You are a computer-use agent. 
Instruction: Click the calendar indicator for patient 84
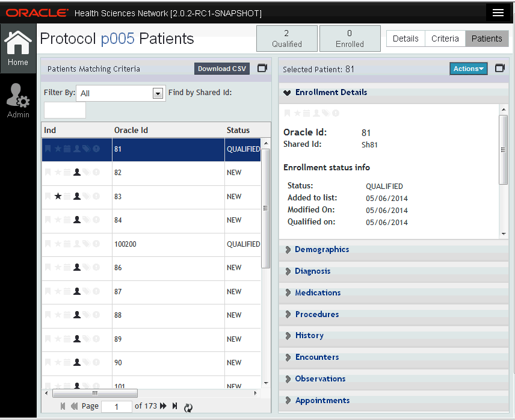(x=67, y=220)
